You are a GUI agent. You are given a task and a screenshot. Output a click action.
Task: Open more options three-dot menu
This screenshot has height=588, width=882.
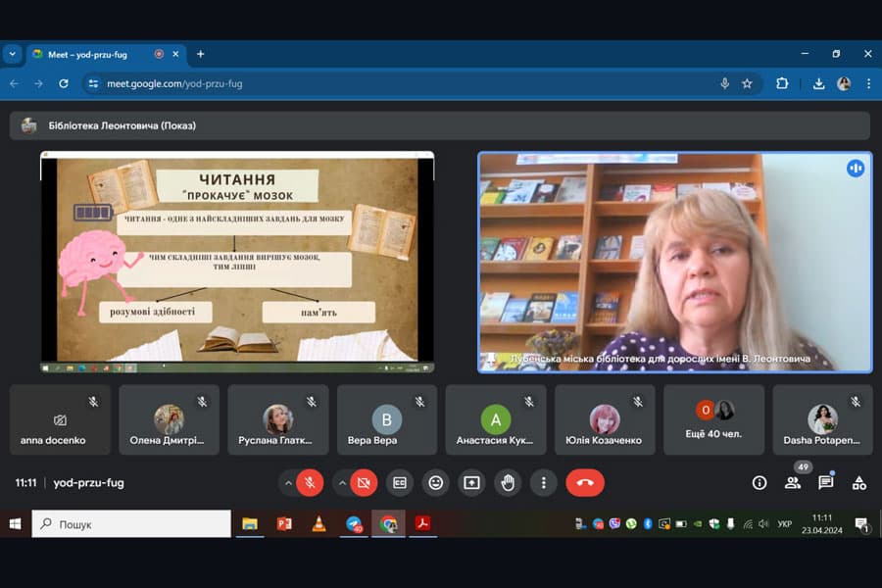543,482
